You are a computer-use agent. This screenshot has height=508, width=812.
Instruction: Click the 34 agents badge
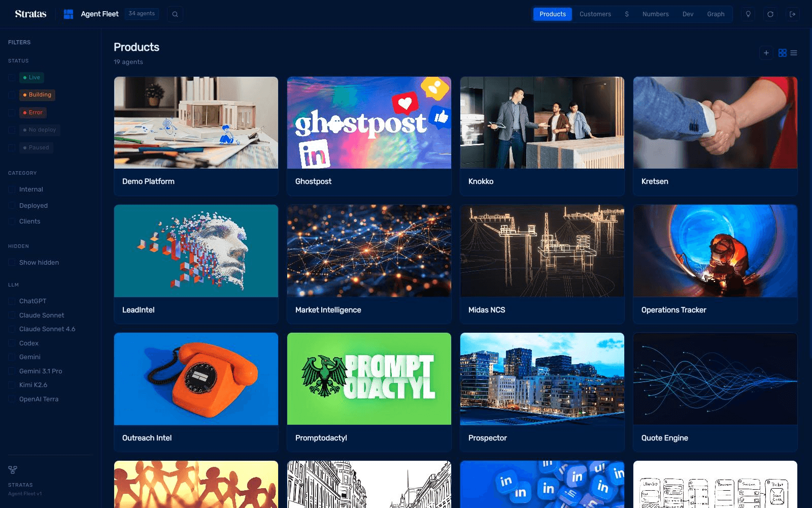coord(142,14)
